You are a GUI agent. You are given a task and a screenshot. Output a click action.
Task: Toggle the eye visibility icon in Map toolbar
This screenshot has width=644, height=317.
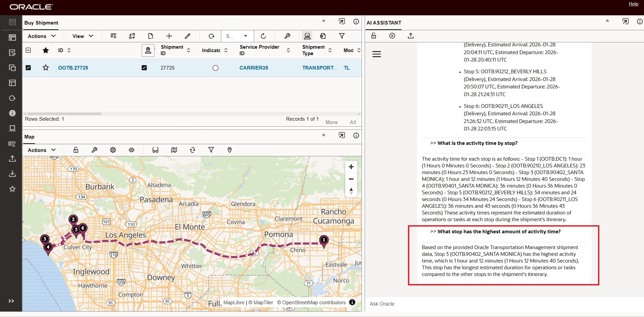click(x=132, y=150)
